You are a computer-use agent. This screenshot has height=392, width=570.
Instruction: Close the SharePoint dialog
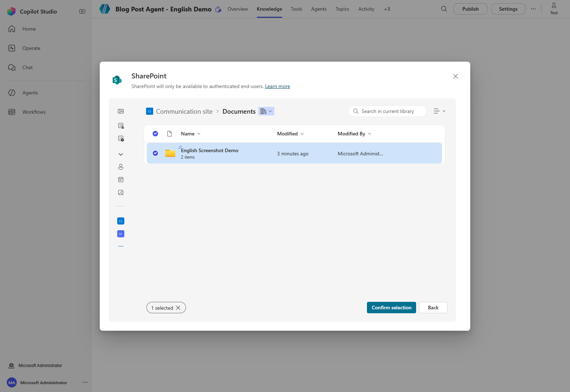[456, 76]
